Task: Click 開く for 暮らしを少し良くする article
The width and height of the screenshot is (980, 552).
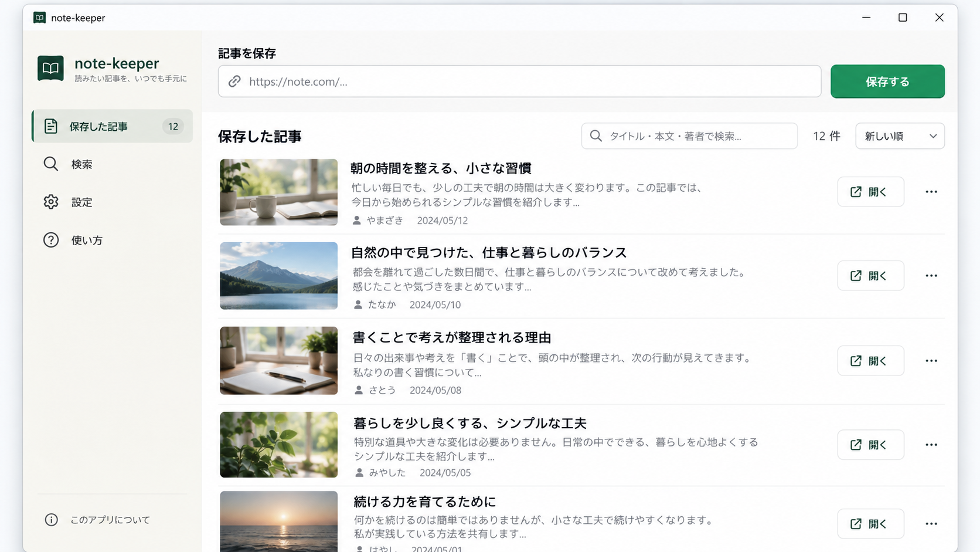Action: point(870,445)
